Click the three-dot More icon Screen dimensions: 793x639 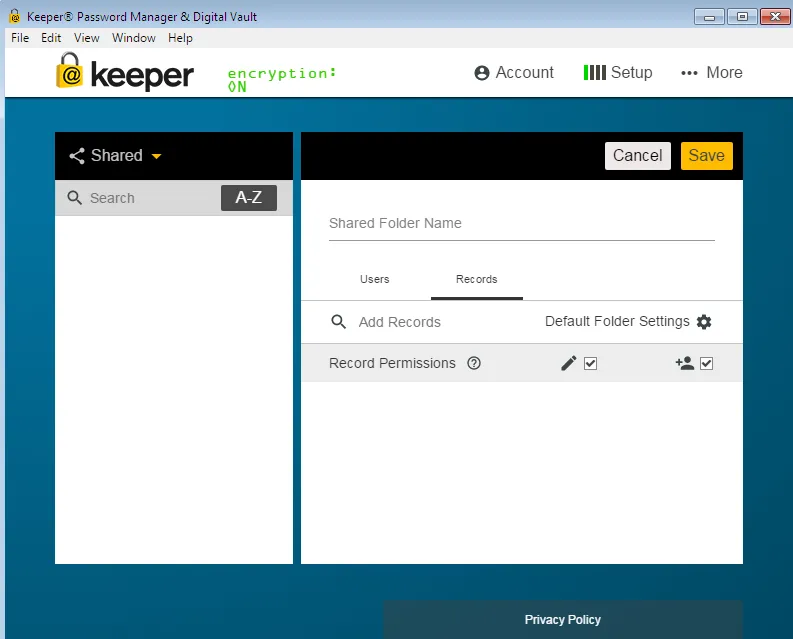point(689,73)
